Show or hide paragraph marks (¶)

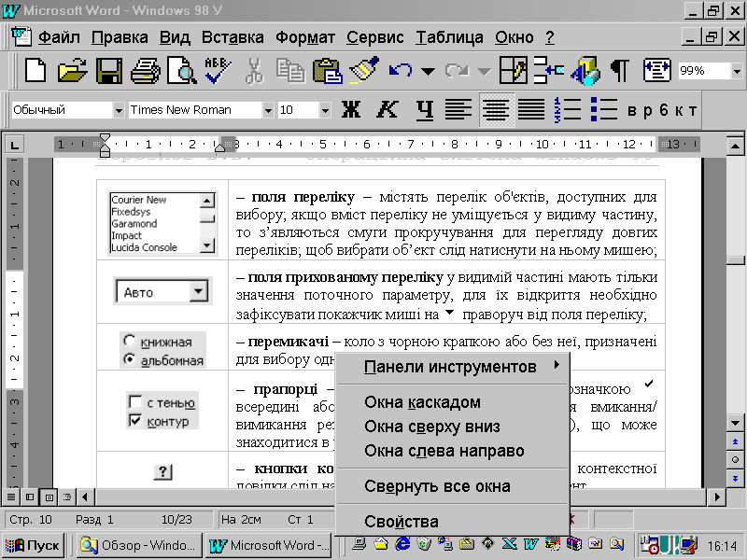coord(620,71)
